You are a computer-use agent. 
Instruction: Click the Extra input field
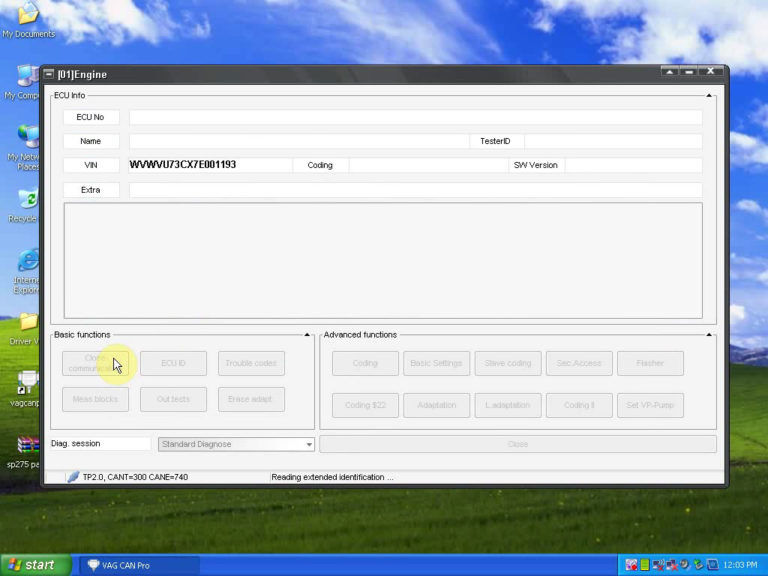point(415,190)
